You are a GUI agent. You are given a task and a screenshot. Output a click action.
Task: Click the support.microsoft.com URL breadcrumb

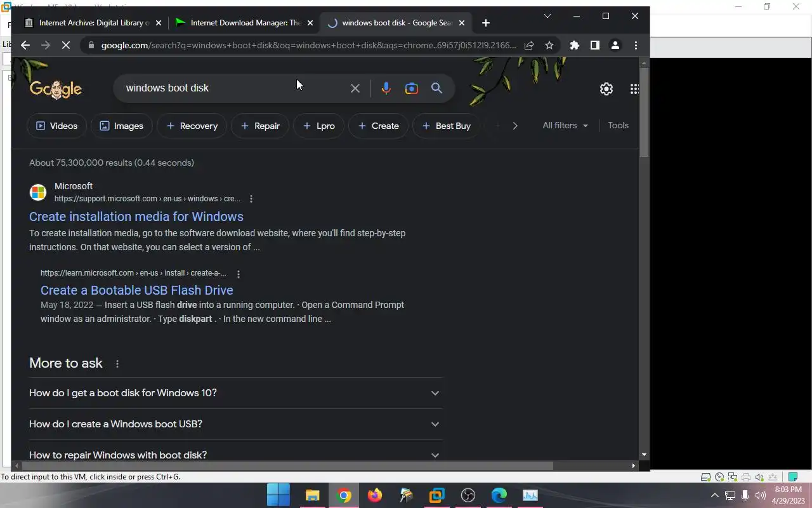tap(147, 199)
